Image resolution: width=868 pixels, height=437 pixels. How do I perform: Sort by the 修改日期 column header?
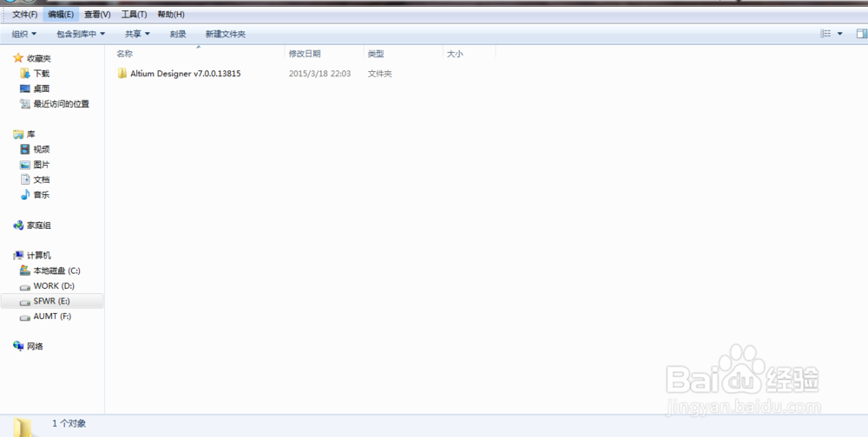click(305, 54)
